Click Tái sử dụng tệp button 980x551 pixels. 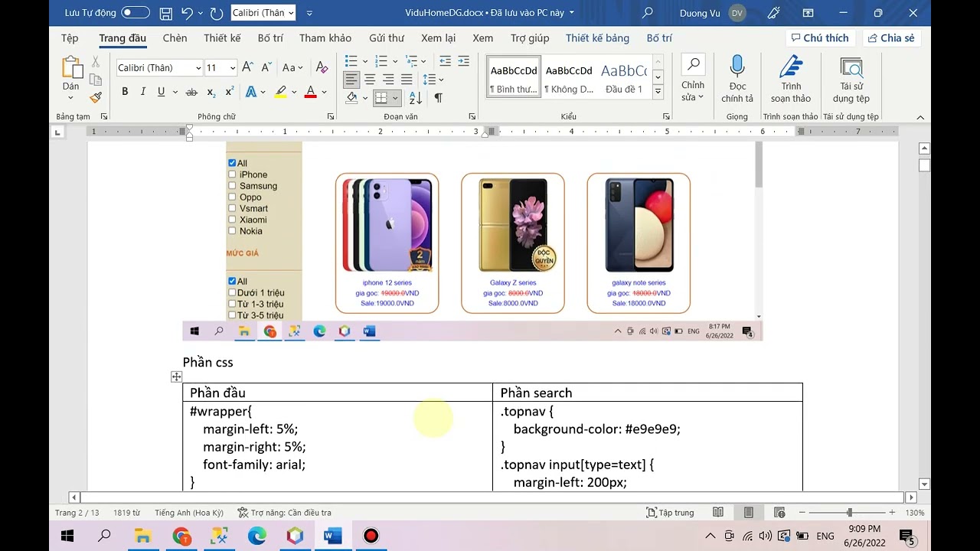851,79
